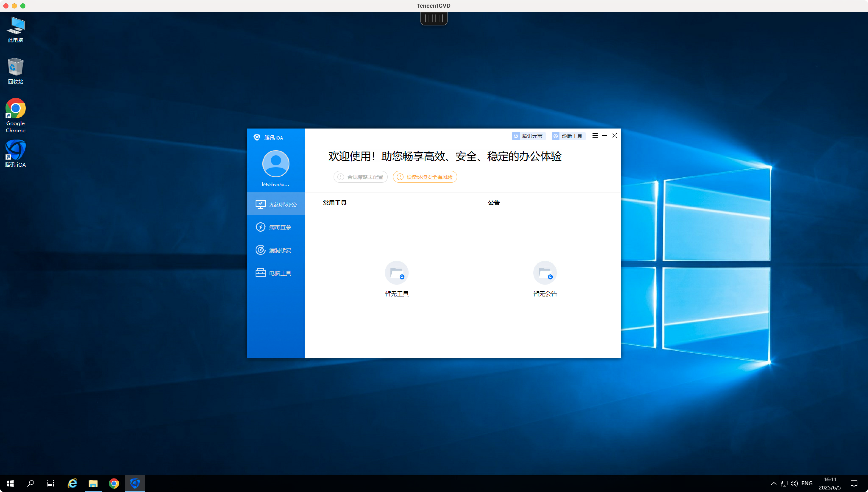Screen dimensions: 868x492
Task: Open 腾讯元宝 from the title bar
Action: point(528,136)
